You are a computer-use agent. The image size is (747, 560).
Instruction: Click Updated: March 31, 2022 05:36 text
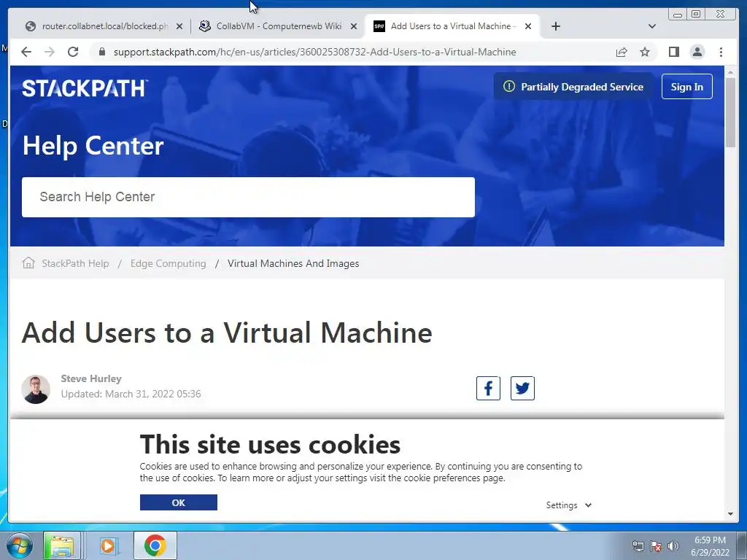131,394
